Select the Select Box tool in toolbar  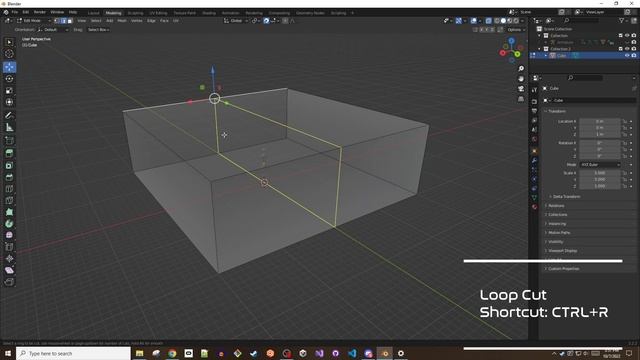(9, 42)
